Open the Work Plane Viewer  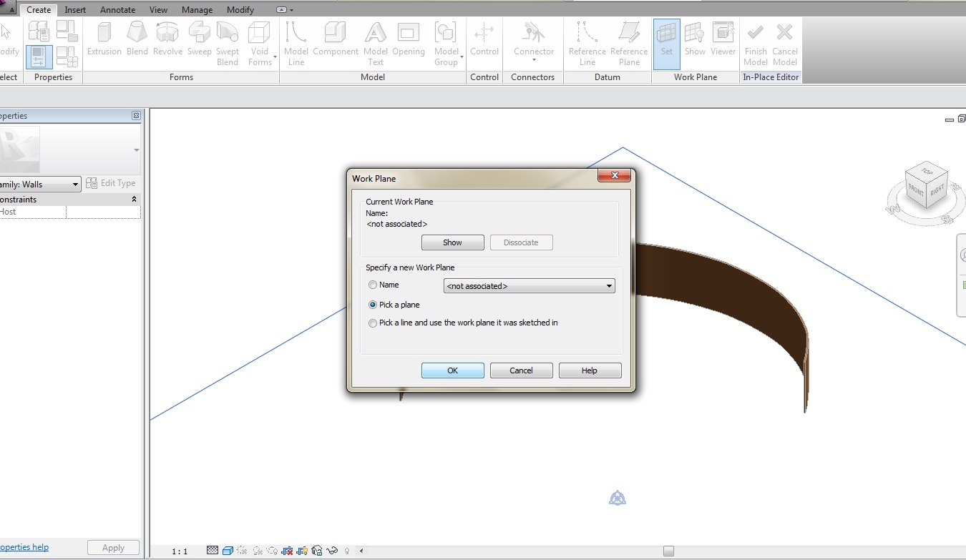[x=723, y=40]
